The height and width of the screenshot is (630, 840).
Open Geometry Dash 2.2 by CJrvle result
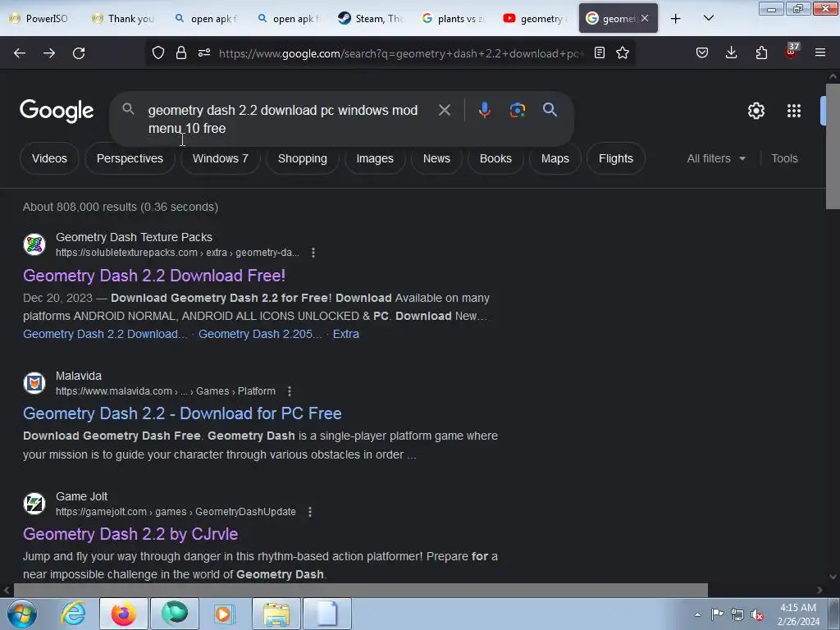130,534
